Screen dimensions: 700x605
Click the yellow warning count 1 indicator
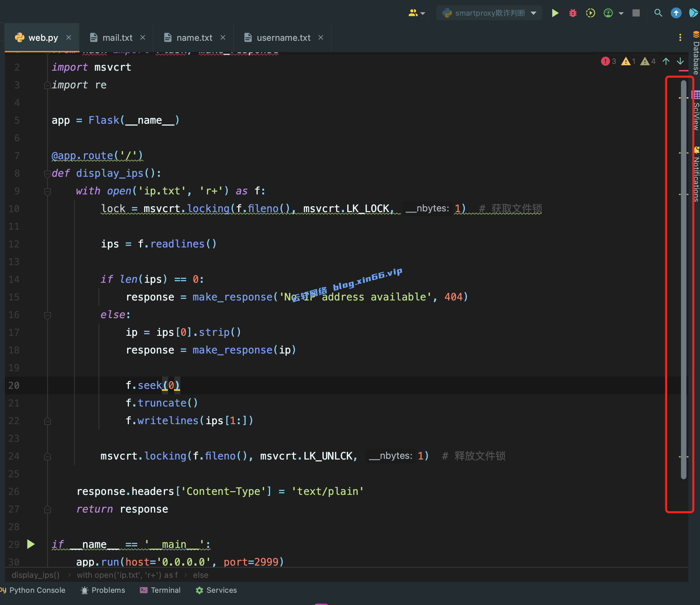(628, 61)
